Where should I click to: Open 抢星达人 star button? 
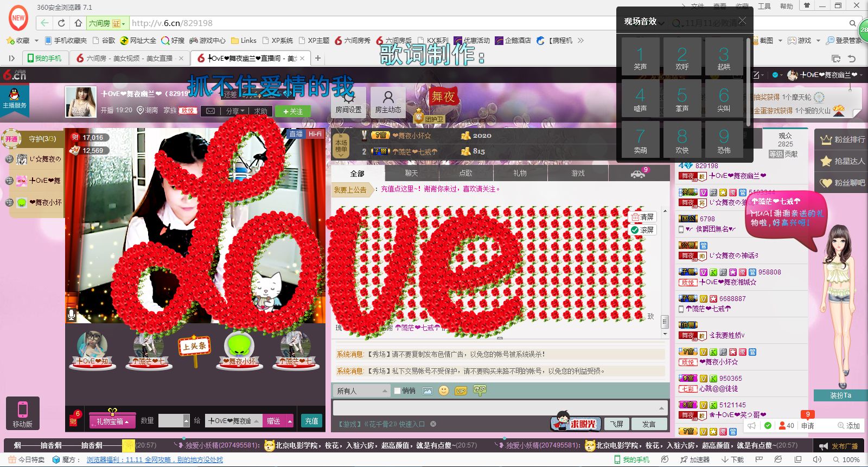pyautogui.click(x=843, y=161)
